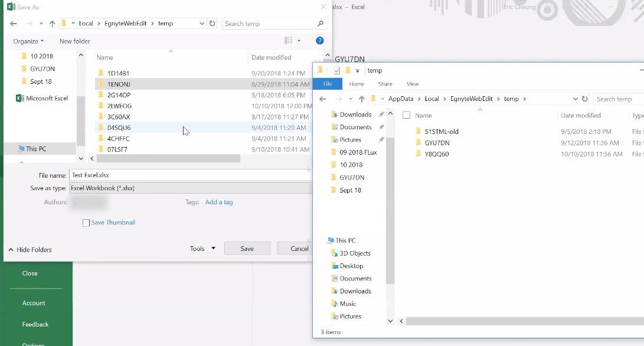The image size is (644, 346).
Task: Refresh the Explorer window
Action: [x=585, y=99]
